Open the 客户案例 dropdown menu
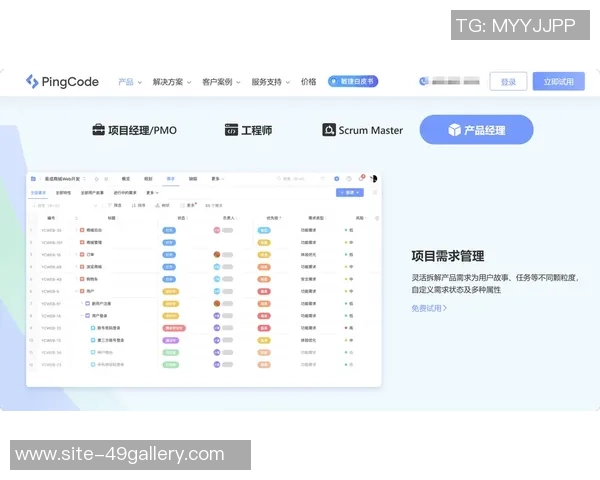This screenshot has width=600, height=480. [221, 82]
